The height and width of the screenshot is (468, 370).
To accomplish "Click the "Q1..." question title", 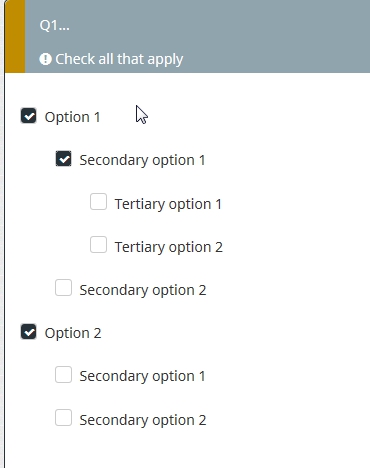I will click(x=55, y=25).
